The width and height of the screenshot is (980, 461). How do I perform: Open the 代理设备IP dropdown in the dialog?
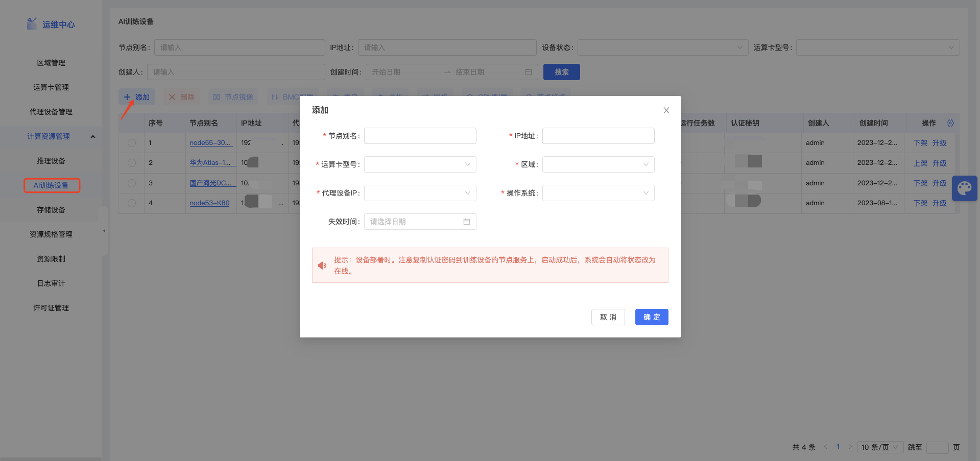(420, 193)
